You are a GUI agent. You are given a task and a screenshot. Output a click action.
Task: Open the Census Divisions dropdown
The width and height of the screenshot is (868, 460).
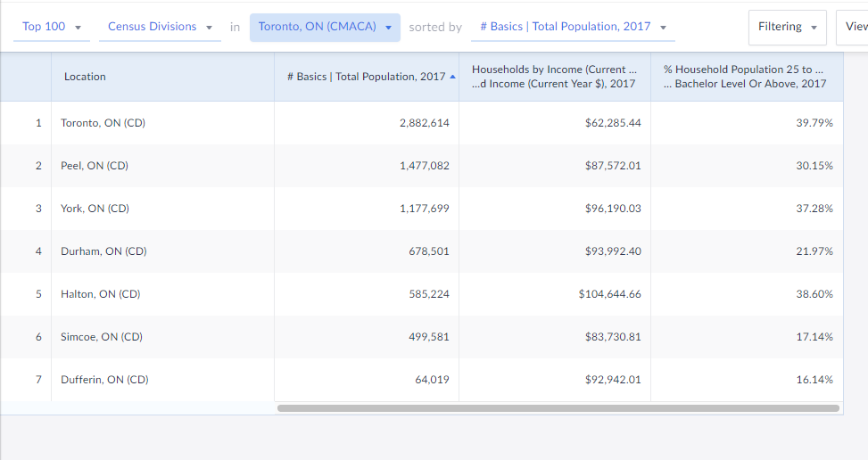coord(160,27)
